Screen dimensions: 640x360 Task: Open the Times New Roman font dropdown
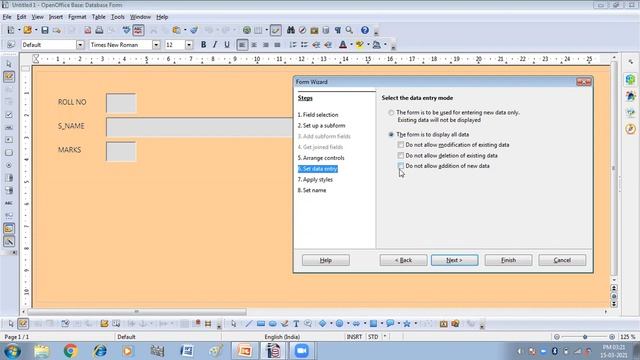[156, 45]
